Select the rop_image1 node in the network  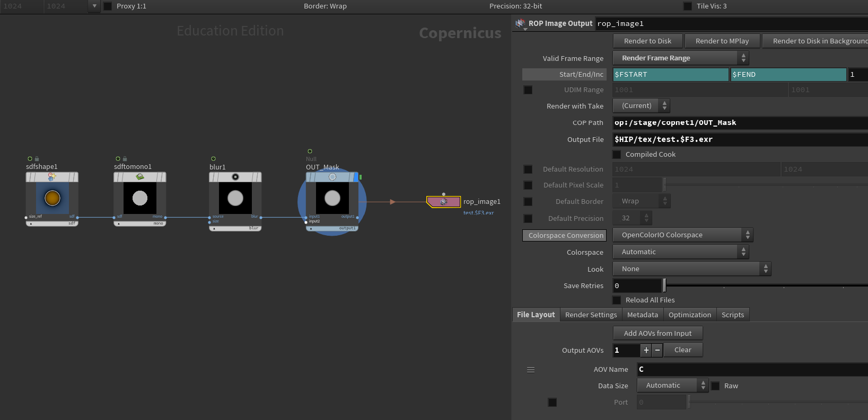(443, 202)
